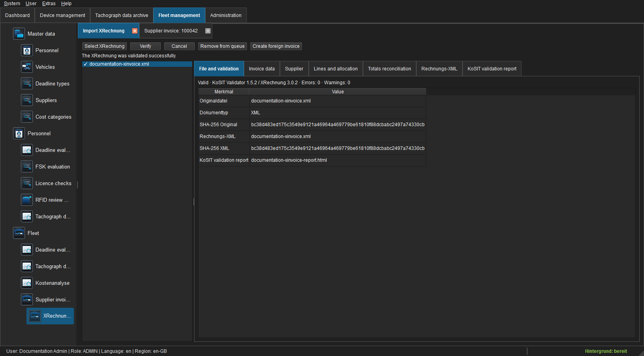644x356 pixels.
Task: Click the Merkmal column header
Action: point(224,92)
